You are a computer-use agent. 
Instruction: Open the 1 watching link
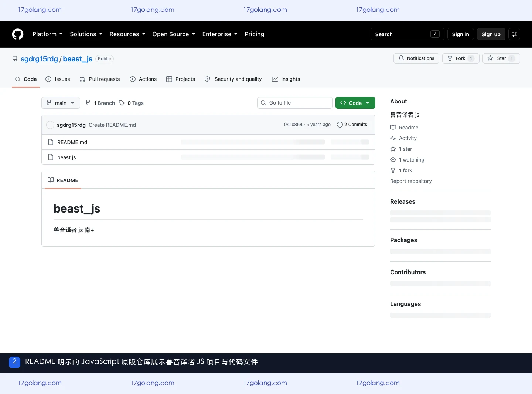(407, 160)
